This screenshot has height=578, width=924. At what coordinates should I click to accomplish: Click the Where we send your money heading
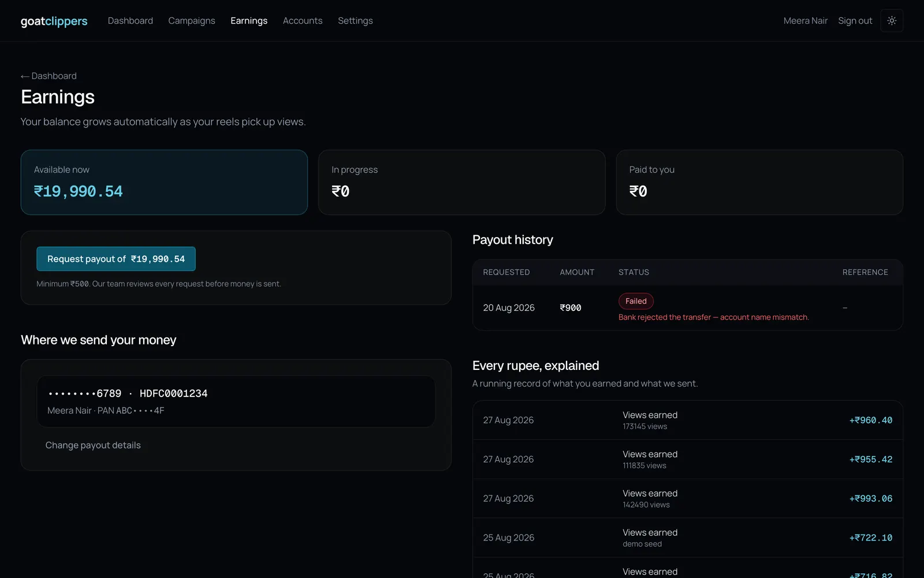click(99, 340)
